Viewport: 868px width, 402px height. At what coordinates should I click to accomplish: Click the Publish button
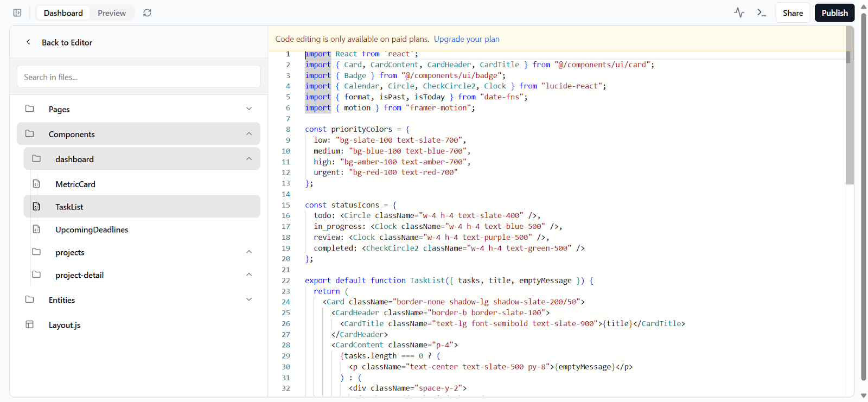[834, 13]
